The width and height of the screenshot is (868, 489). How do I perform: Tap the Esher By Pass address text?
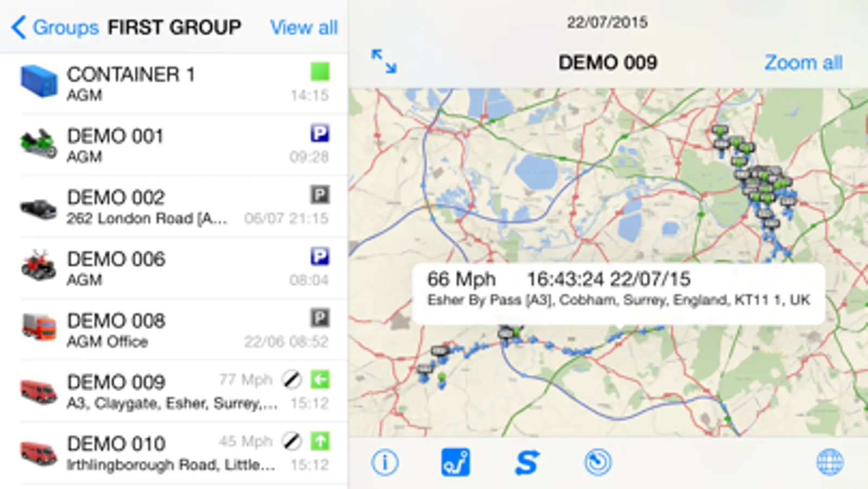click(619, 300)
